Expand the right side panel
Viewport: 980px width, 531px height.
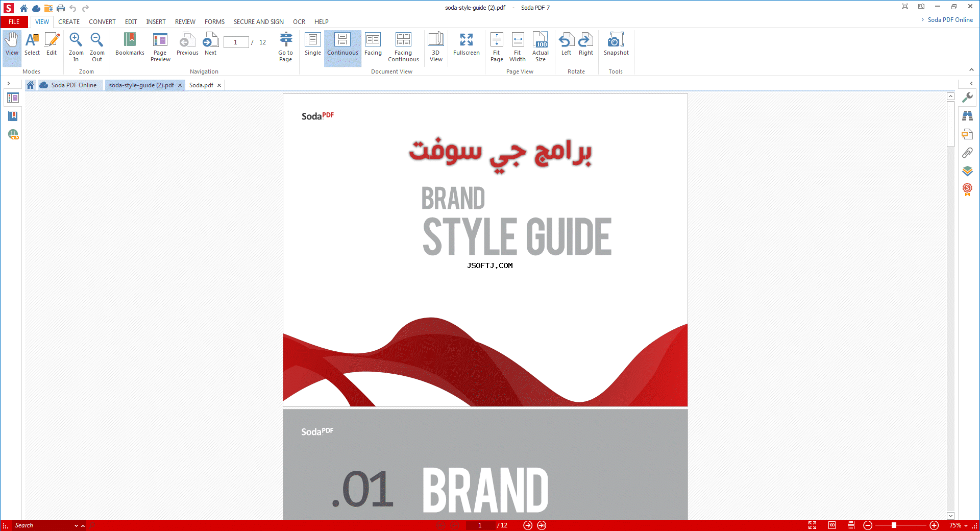point(971,83)
